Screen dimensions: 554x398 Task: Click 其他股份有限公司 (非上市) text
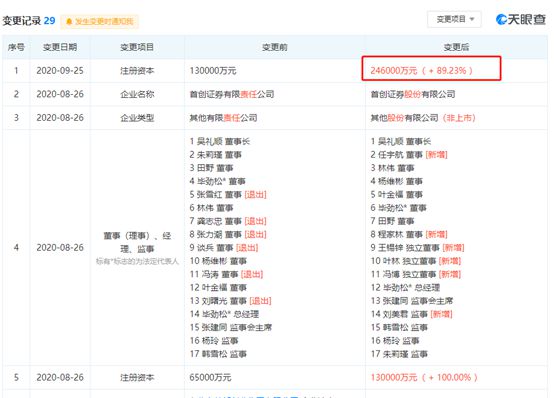pyautogui.click(x=423, y=118)
